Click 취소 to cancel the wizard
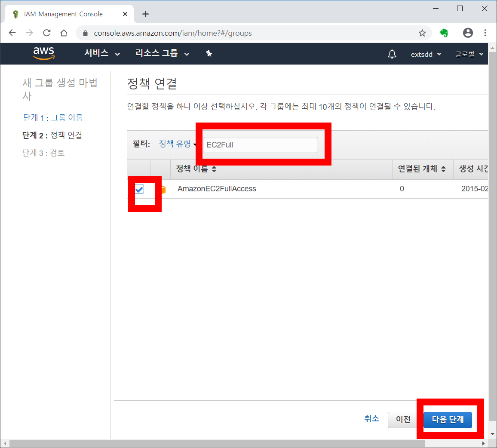Screen dimensions: 497x448 tap(371, 419)
